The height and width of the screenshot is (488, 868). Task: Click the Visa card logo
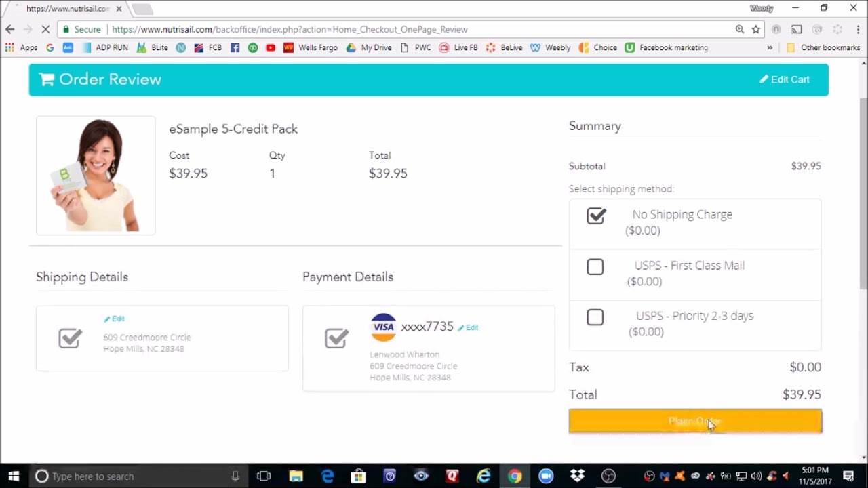[383, 327]
